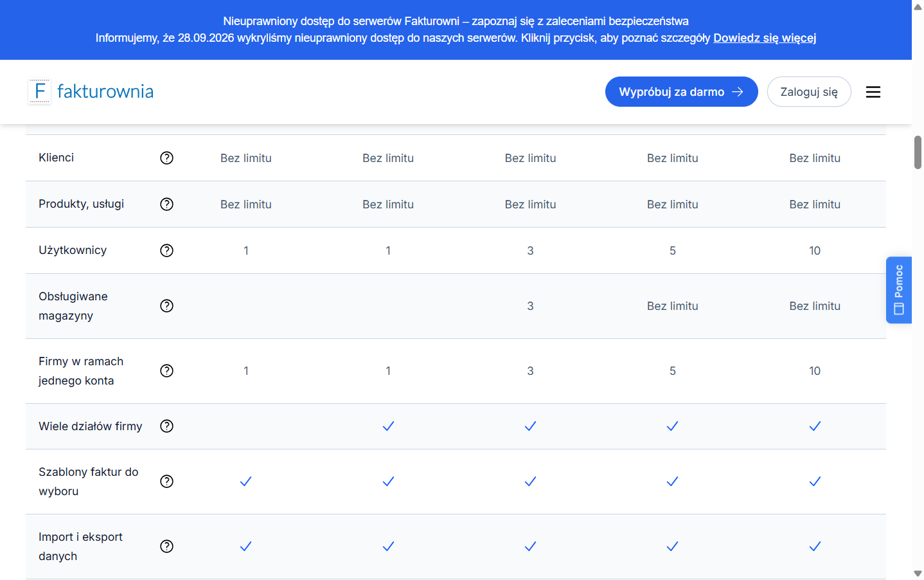
Task: Click Wypróbuj za darmo button
Action: [x=681, y=92]
